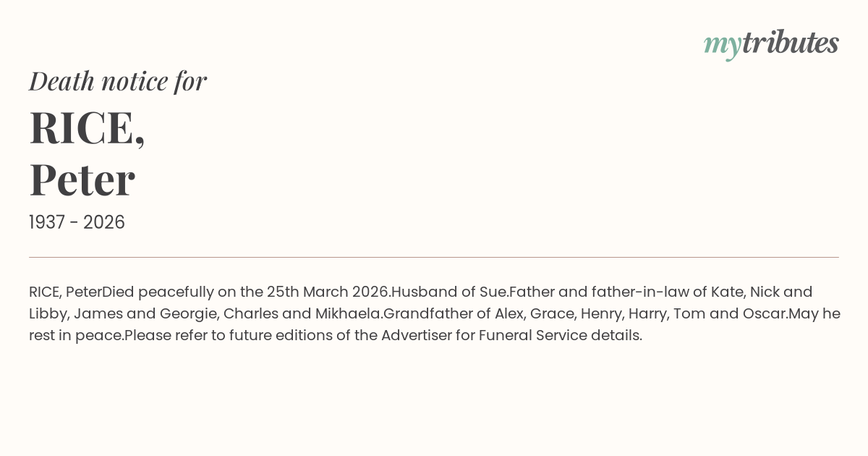Click the dark "tributes" logo text

point(790,43)
